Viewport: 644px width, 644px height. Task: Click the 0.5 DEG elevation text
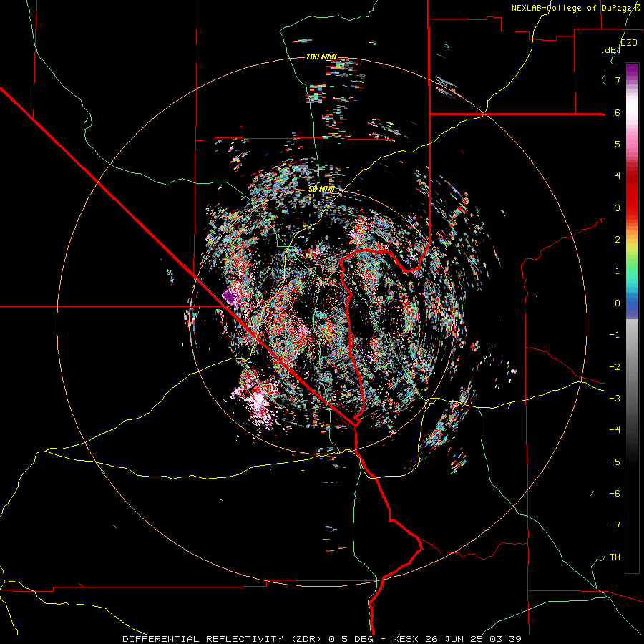click(x=351, y=639)
